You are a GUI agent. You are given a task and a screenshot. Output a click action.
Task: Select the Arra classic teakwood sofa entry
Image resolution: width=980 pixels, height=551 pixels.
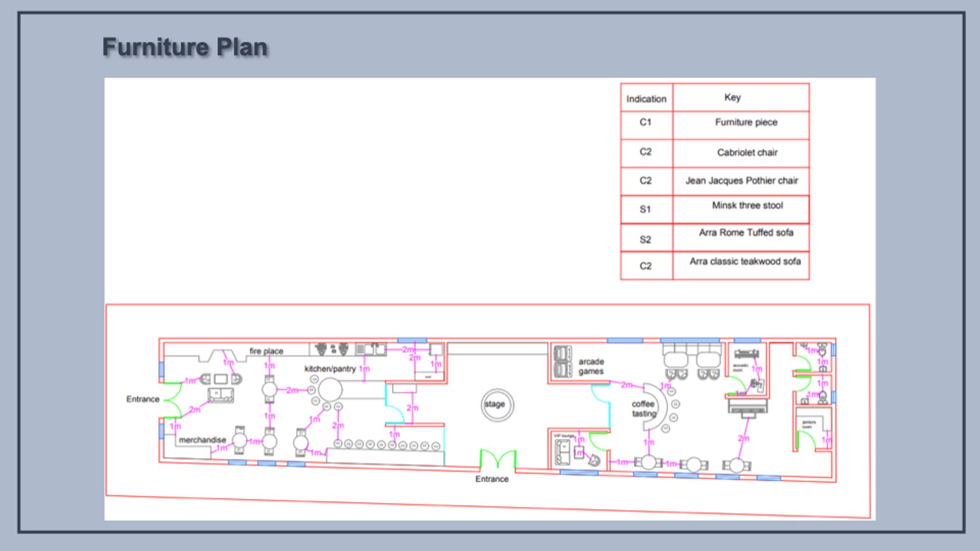point(745,262)
